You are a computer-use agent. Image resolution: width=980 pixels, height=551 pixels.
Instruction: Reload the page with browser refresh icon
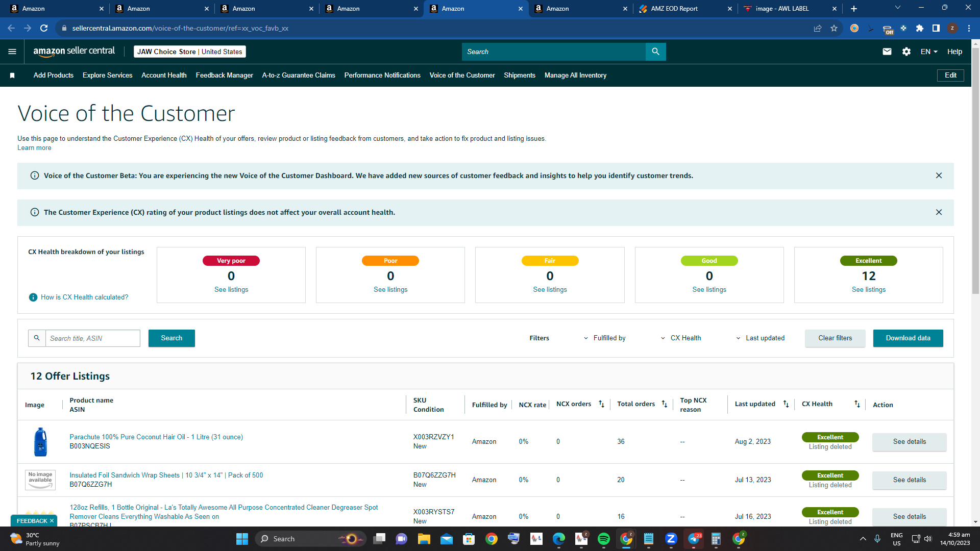(44, 28)
